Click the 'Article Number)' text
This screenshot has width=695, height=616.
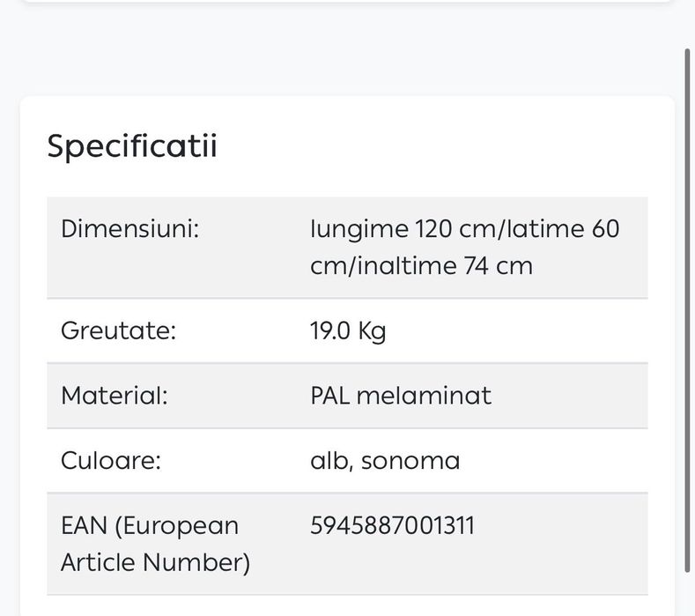(x=155, y=562)
